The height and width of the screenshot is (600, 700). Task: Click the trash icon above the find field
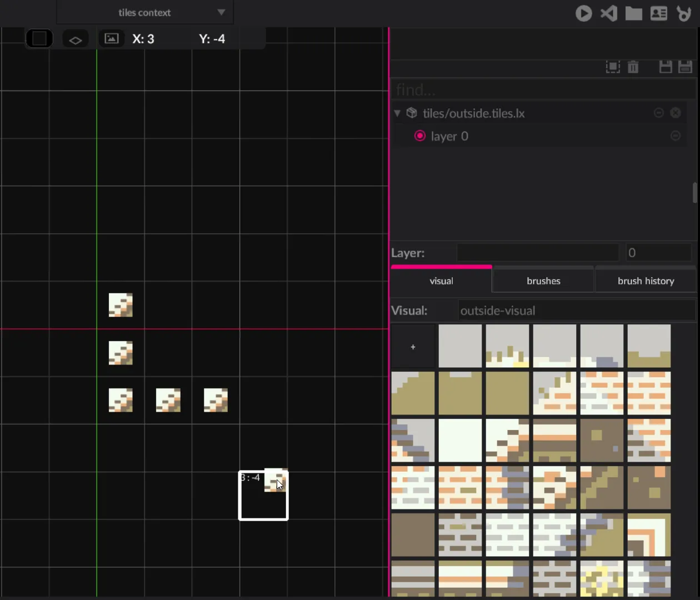click(x=633, y=67)
